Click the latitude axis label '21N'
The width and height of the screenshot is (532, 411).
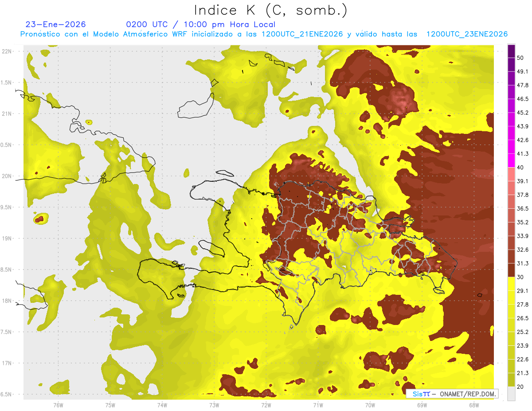[x=7, y=114]
